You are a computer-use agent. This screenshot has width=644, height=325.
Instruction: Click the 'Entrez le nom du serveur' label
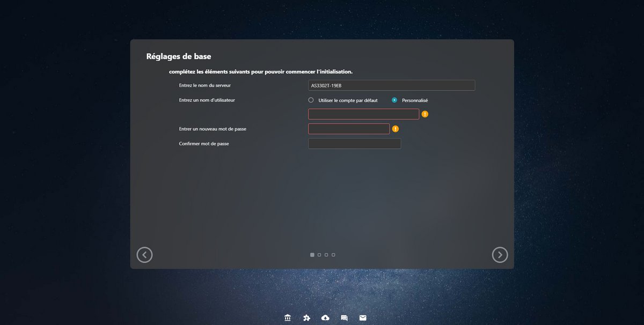[205, 85]
